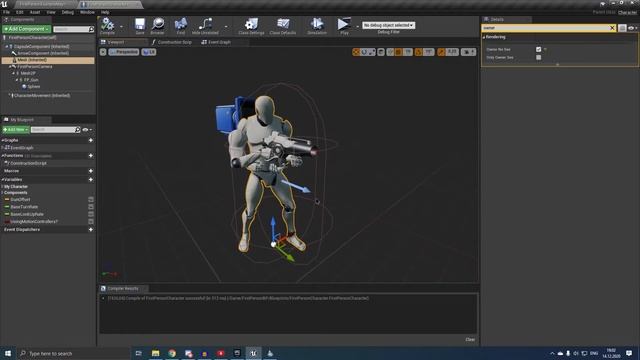Open ConstructionScript in Functions list
The width and height of the screenshot is (640, 360).
[28, 163]
